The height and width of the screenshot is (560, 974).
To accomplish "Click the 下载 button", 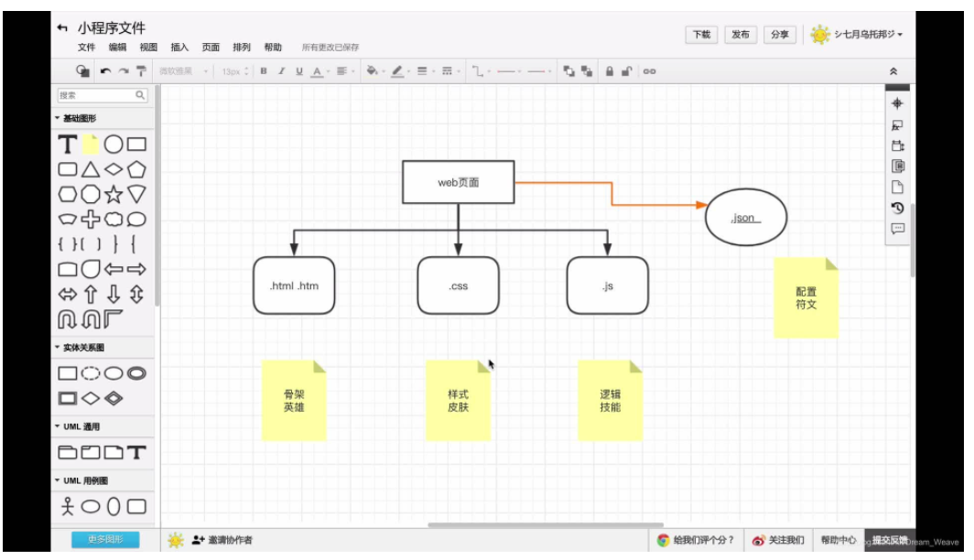I will [x=701, y=34].
